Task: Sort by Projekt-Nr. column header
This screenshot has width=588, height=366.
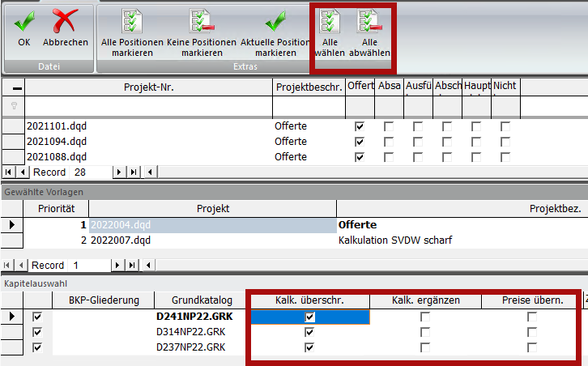Action: point(148,87)
